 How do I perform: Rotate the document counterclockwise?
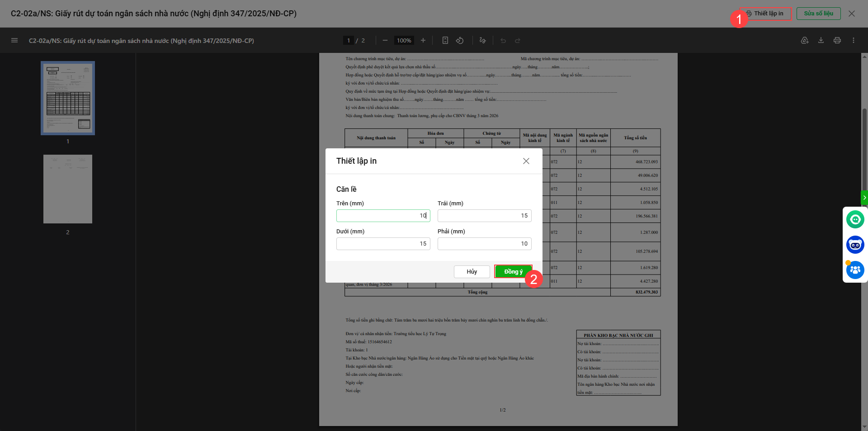click(x=460, y=41)
